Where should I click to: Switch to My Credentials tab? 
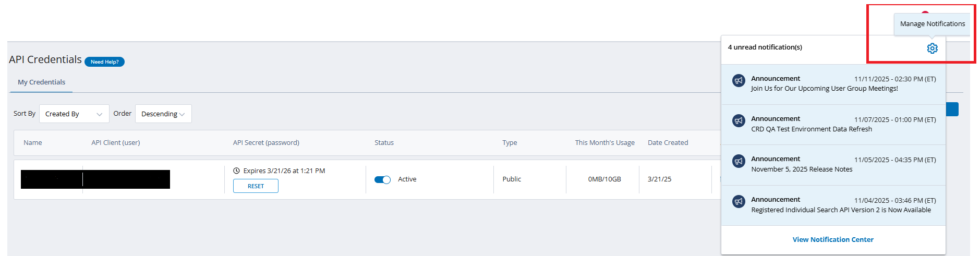coord(41,82)
